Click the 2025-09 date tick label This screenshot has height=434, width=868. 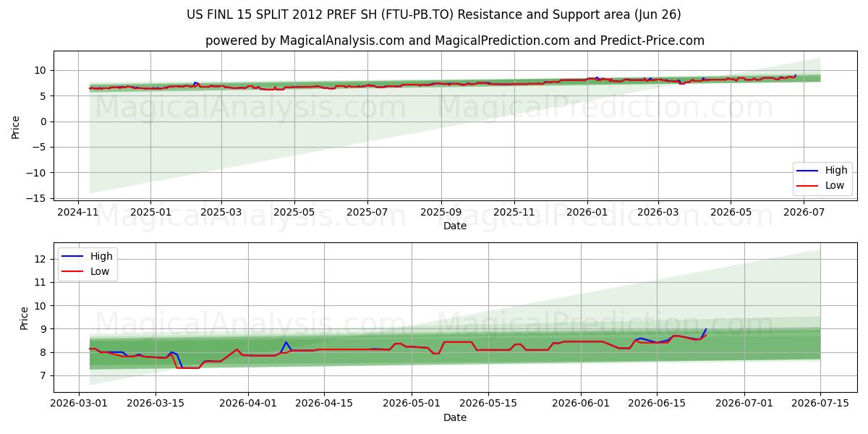click(x=441, y=213)
